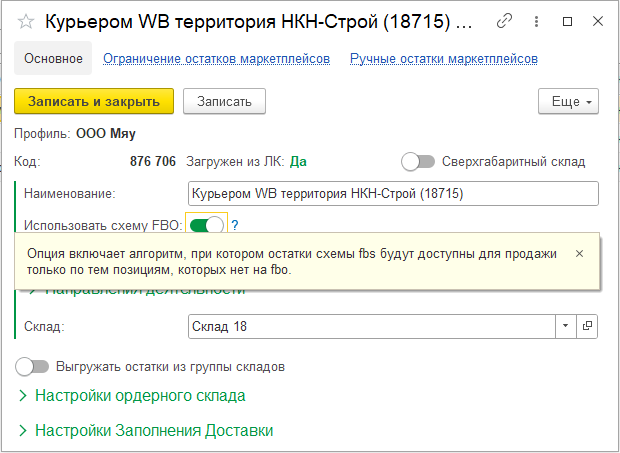The height and width of the screenshot is (453, 620).
Task: Click Записать и закрыть button
Action: pyautogui.click(x=94, y=102)
